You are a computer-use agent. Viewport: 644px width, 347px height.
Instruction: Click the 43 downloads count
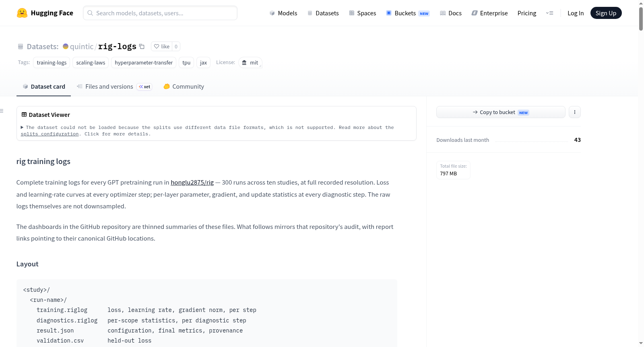577,140
